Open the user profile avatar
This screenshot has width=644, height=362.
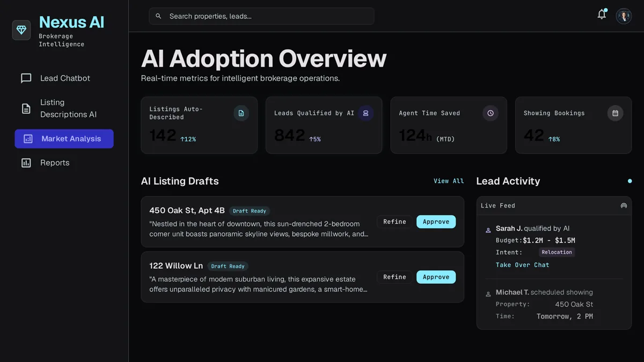click(624, 16)
